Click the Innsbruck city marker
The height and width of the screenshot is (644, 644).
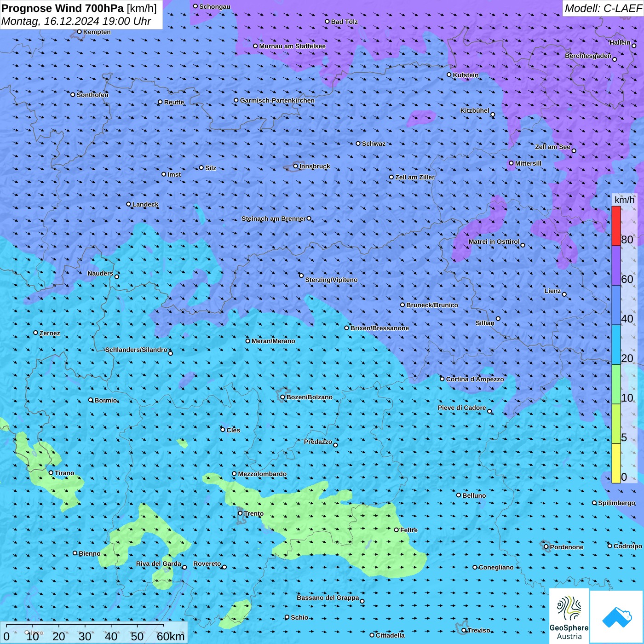(296, 166)
